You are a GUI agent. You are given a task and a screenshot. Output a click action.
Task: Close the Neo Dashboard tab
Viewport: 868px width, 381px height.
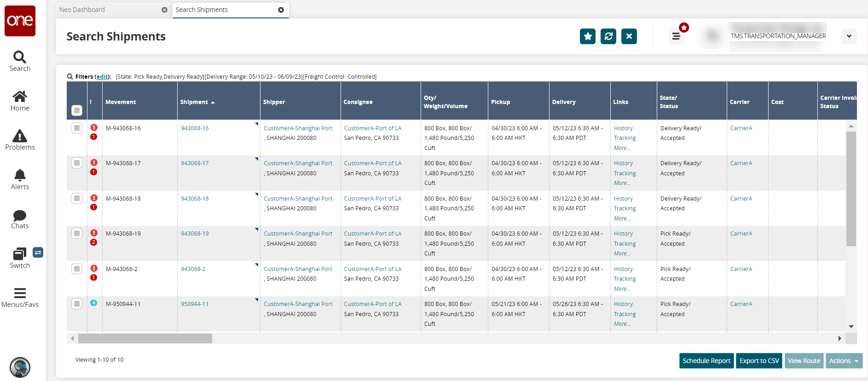point(164,10)
